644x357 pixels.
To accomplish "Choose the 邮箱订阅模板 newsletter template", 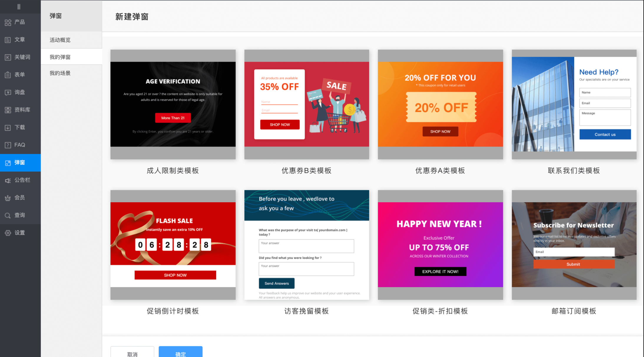I will [574, 245].
